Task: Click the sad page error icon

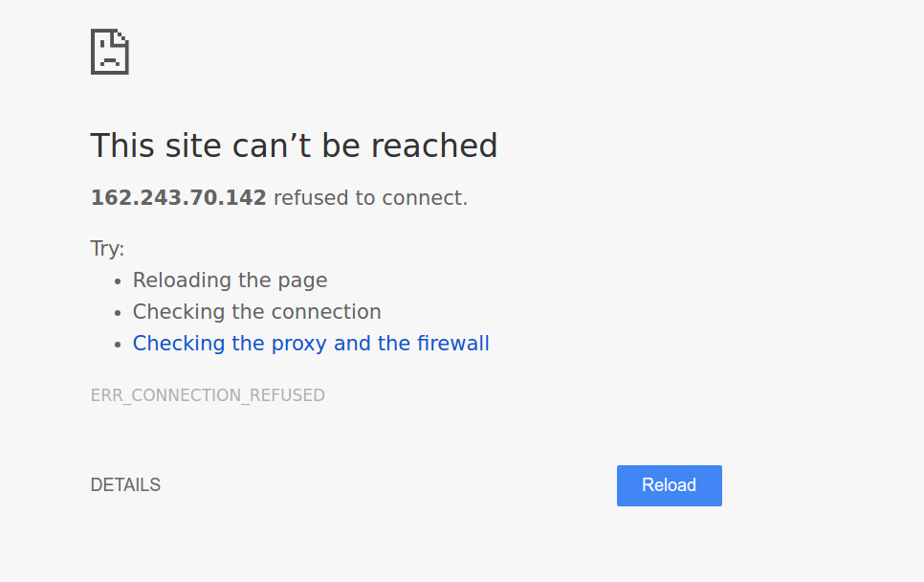Action: 110,52
